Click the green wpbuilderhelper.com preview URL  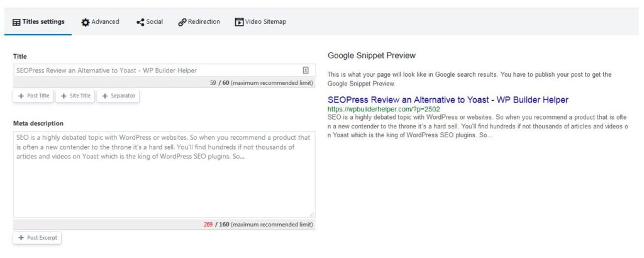pos(384,109)
